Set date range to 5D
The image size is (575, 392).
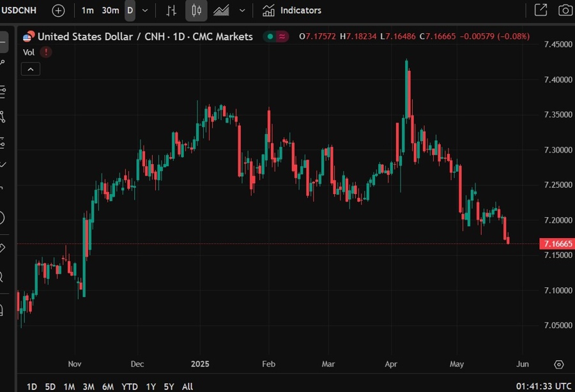pyautogui.click(x=50, y=386)
